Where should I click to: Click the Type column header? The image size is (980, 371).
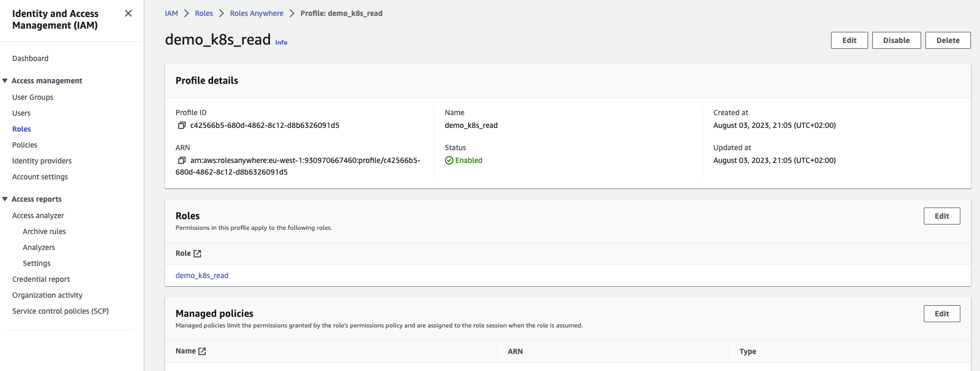(x=748, y=351)
